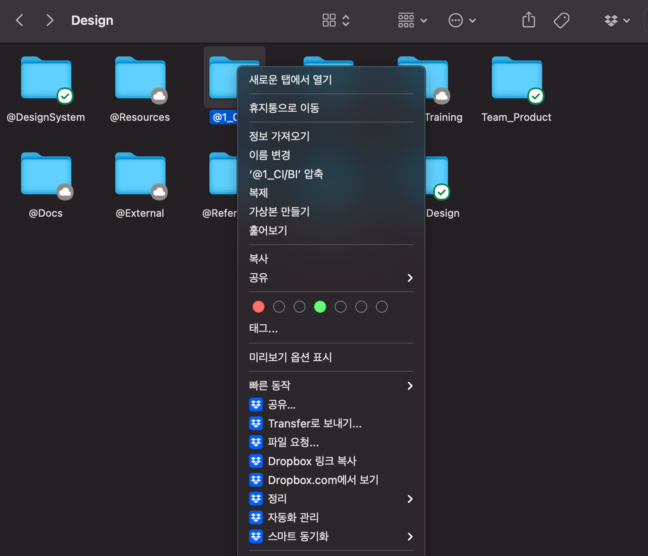Expand the '빠른 동작' submenu

(330, 385)
